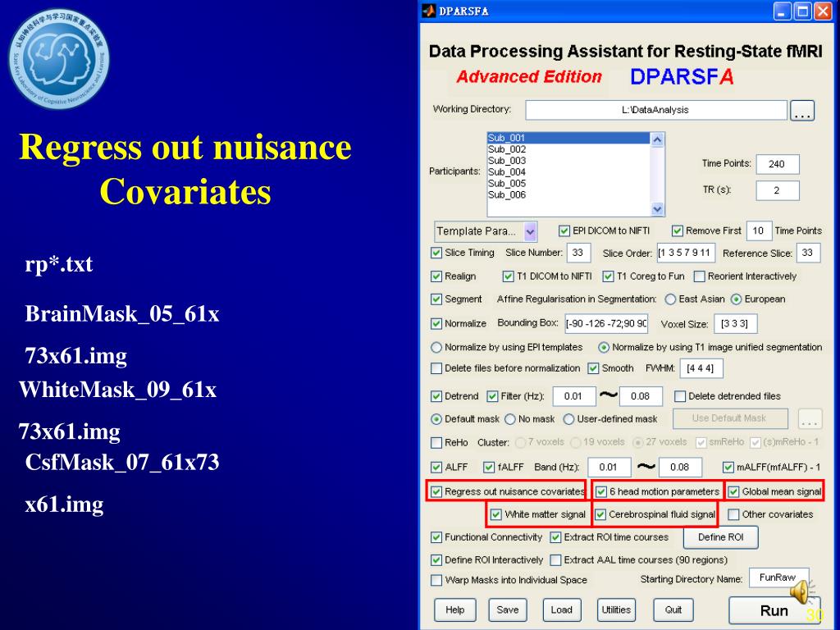Click the MATLAB logo in DPARSFA title bar
The image size is (840, 630).
click(x=428, y=11)
